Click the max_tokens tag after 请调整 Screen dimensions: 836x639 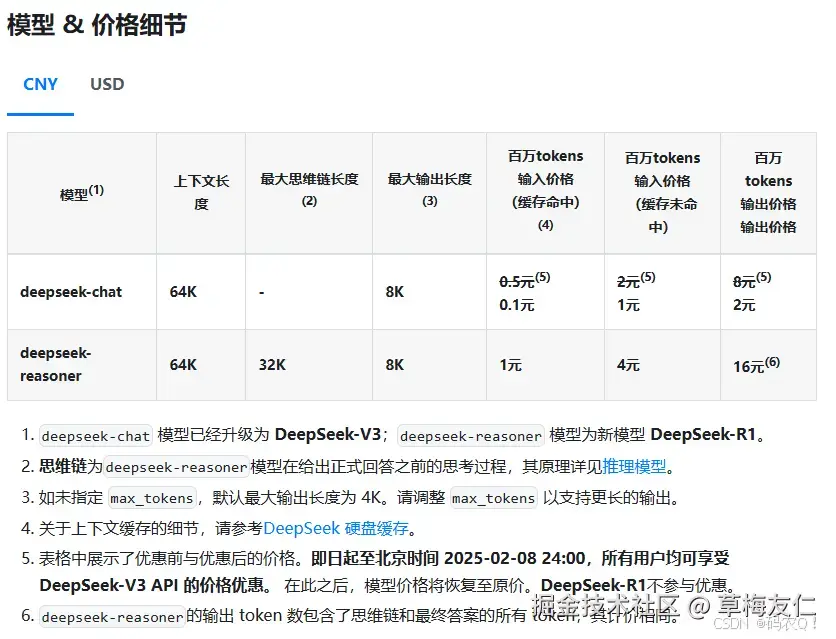[x=494, y=498]
